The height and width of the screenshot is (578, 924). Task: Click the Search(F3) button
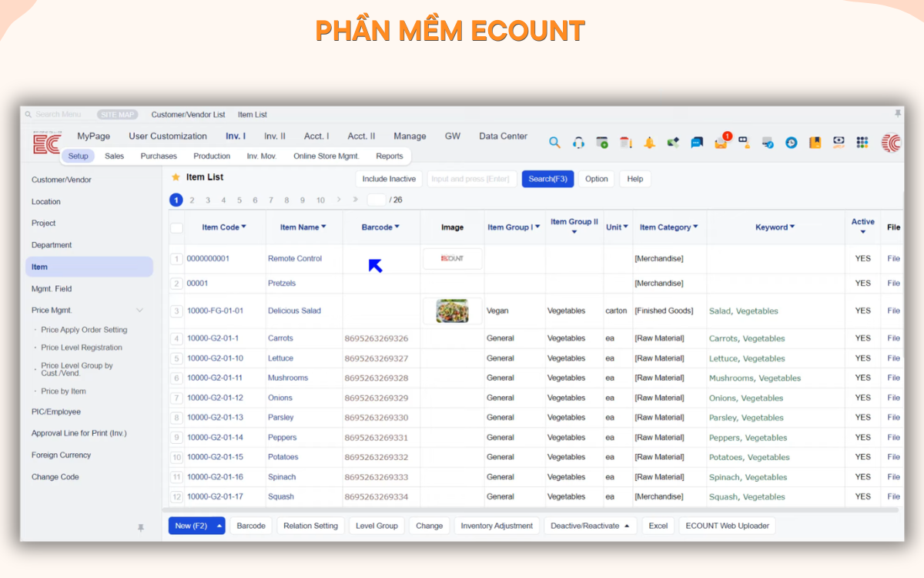(547, 179)
